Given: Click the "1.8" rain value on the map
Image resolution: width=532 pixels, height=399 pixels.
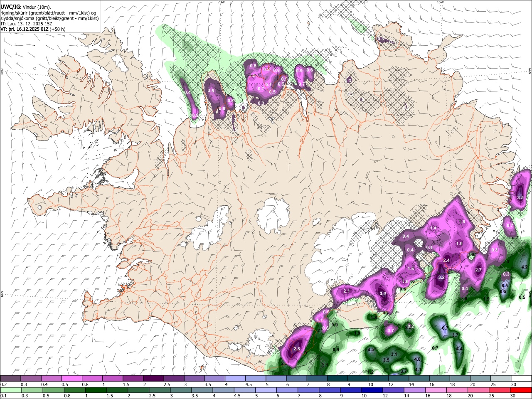Looking at the screenshot, I should (374, 317).
